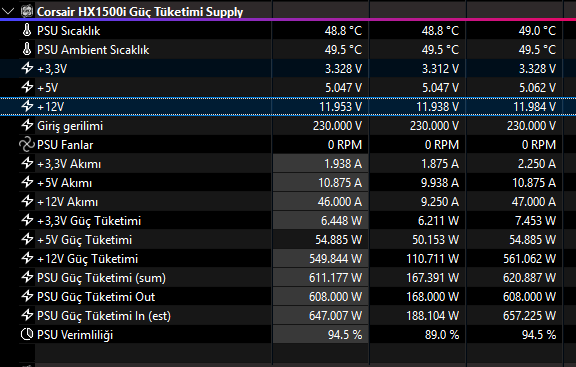Click the 5.062 V value
The width and height of the screenshot is (576, 367).
tap(537, 88)
